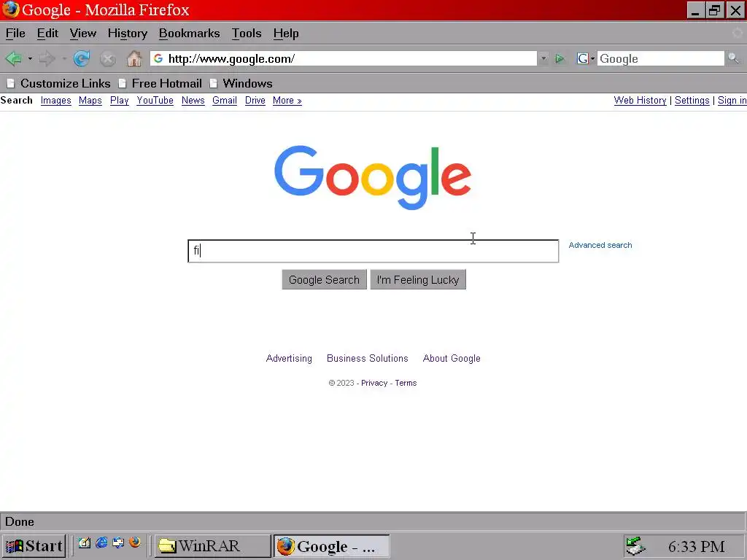The image size is (747, 560).
Task: Switch to the WinRAR taskbar window
Action: (212, 545)
